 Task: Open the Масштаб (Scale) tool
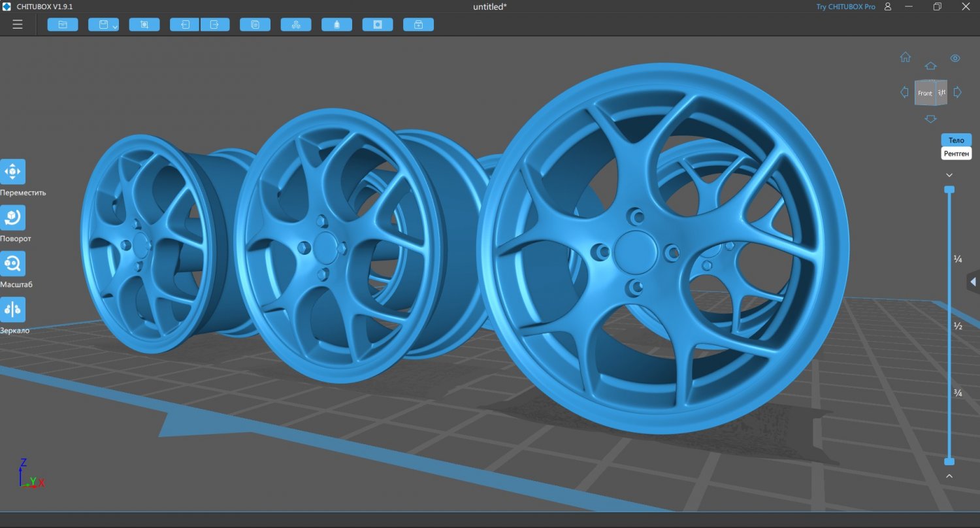[x=13, y=264]
